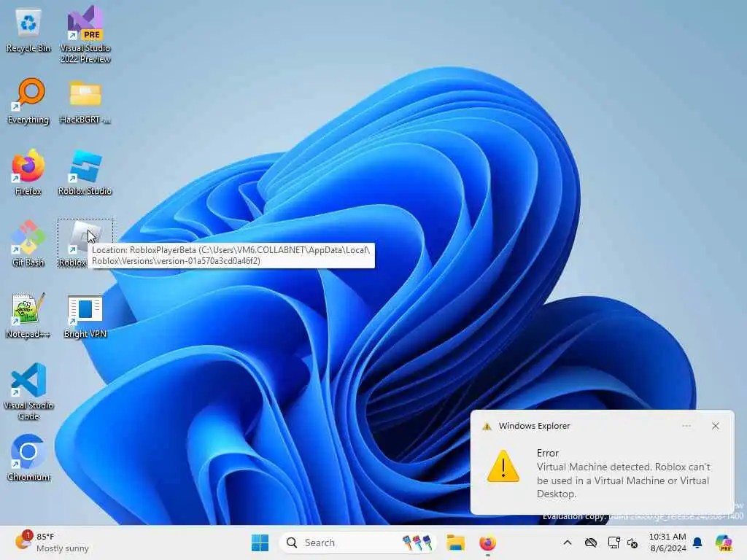The image size is (747, 560).
Task: Launch Roblox Studio desktop shortcut
Action: point(85,172)
